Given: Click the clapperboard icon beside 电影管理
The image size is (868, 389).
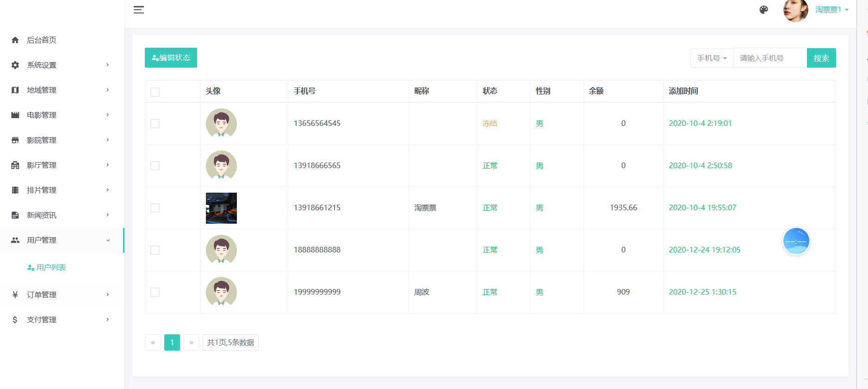Looking at the screenshot, I should [15, 115].
